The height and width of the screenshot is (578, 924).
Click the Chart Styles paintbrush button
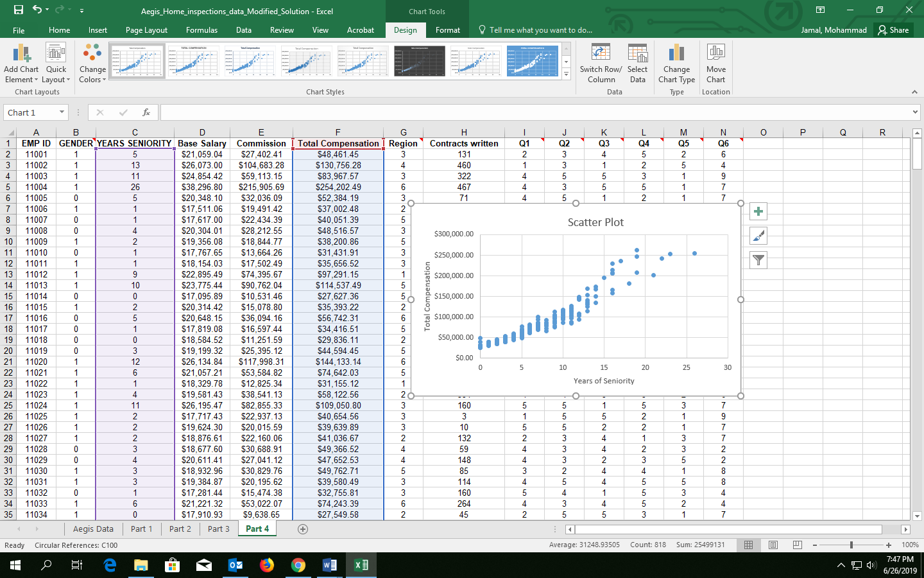click(x=758, y=236)
